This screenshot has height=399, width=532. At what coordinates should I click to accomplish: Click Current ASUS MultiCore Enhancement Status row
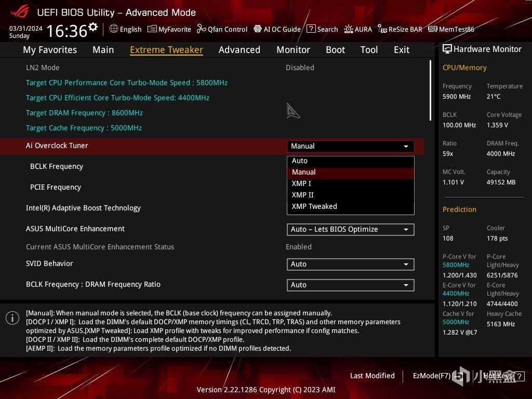click(x=212, y=247)
